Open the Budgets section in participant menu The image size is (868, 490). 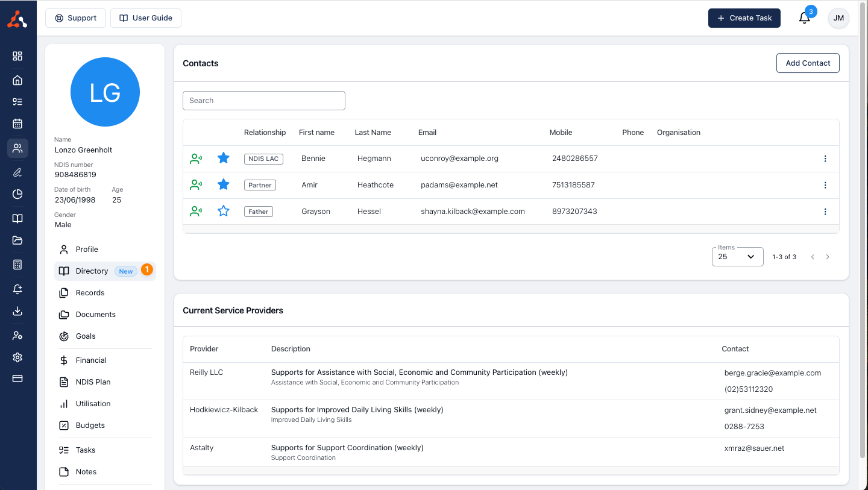90,426
